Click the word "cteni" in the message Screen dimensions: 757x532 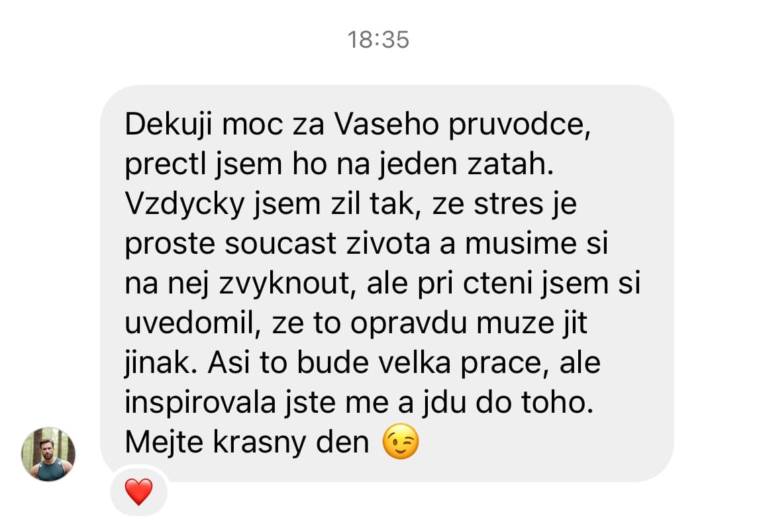(x=497, y=284)
